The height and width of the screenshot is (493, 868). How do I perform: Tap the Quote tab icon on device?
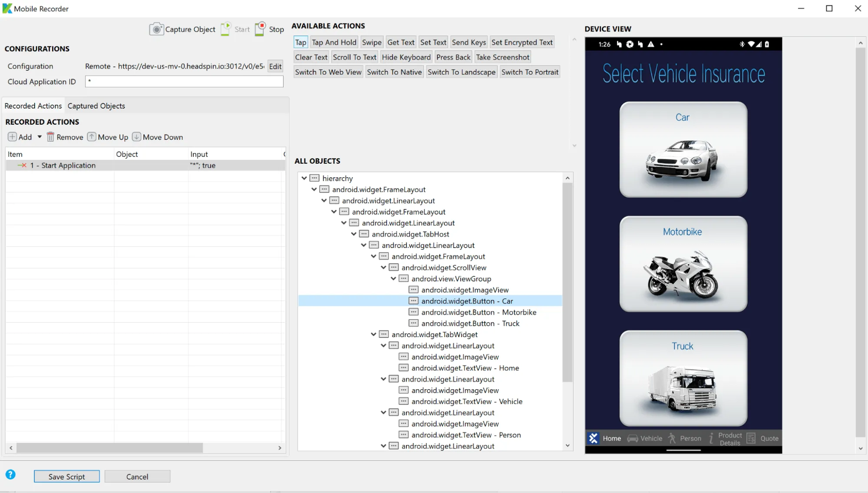tap(751, 438)
